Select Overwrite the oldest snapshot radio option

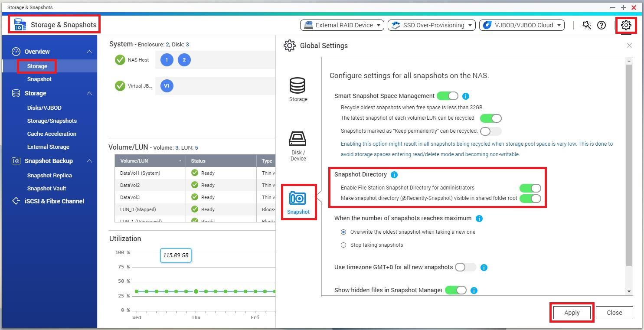point(343,232)
